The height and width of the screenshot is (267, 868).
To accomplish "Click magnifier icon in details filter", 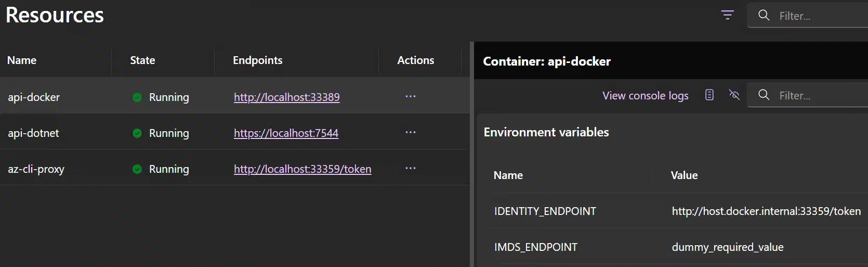I will 764,95.
